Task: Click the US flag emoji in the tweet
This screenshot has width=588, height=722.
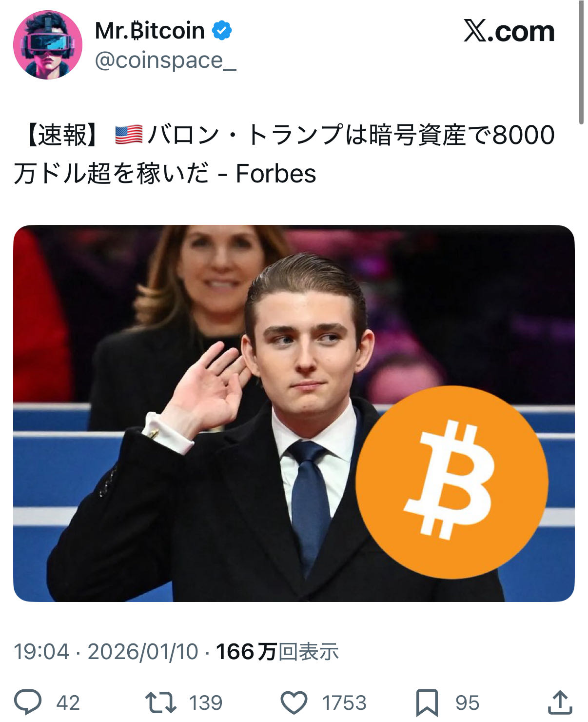Action: pyautogui.click(x=129, y=135)
